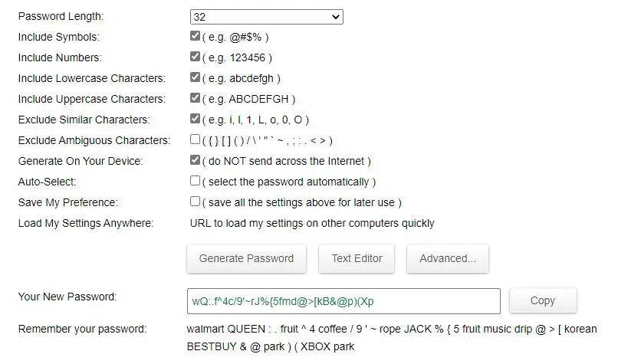Enable Exclude Ambiguous Characters checkbox
Image resolution: width=618 pixels, height=364 pixels.
coord(195,139)
